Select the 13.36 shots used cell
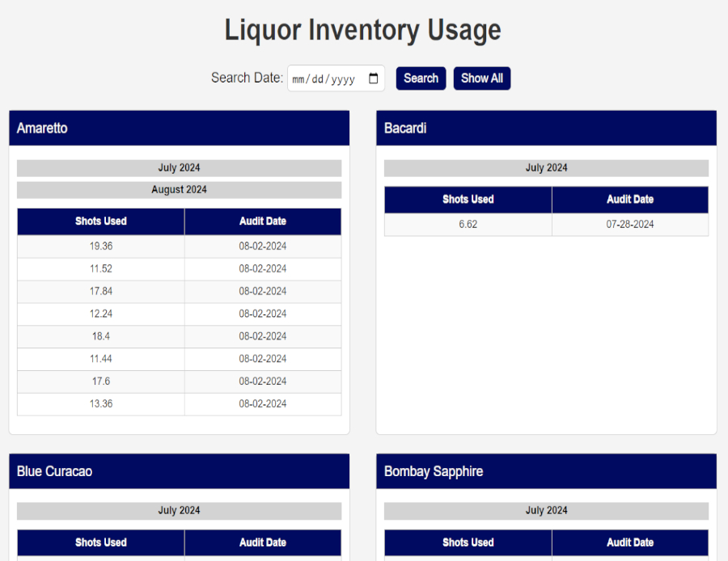728x561 pixels. tap(101, 404)
